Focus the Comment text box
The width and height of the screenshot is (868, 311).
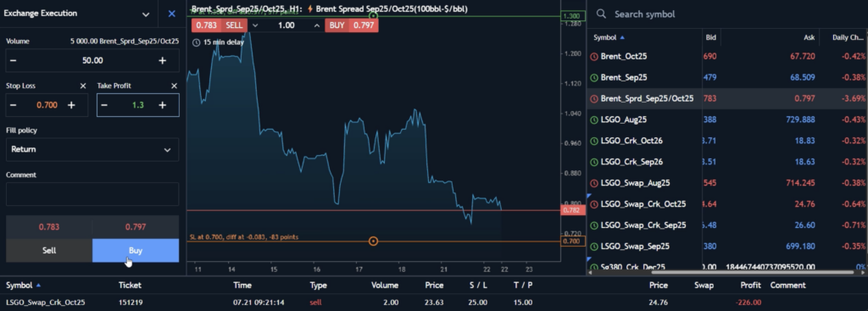tap(92, 194)
